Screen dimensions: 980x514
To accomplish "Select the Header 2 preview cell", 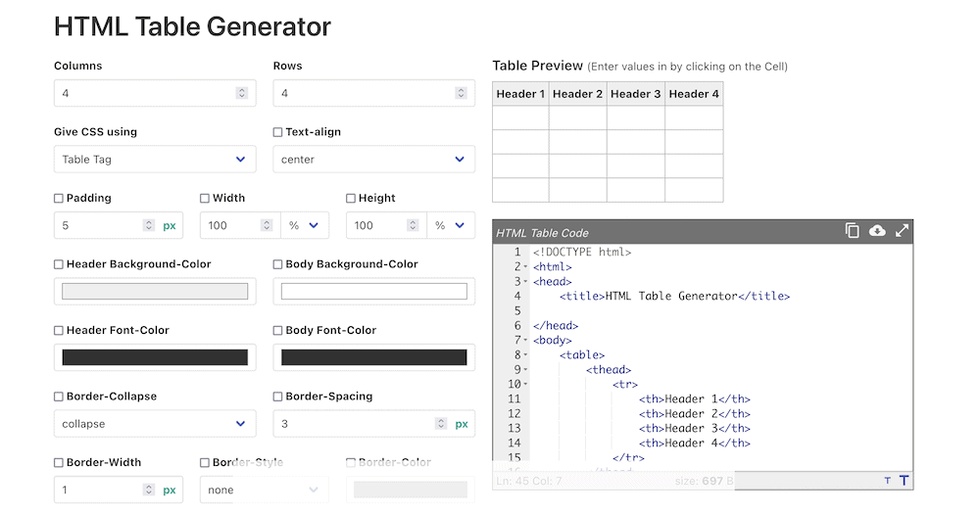I will 577,94.
